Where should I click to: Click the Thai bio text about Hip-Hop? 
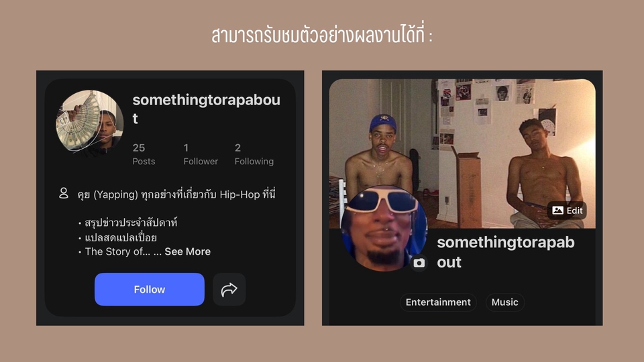[176, 194]
